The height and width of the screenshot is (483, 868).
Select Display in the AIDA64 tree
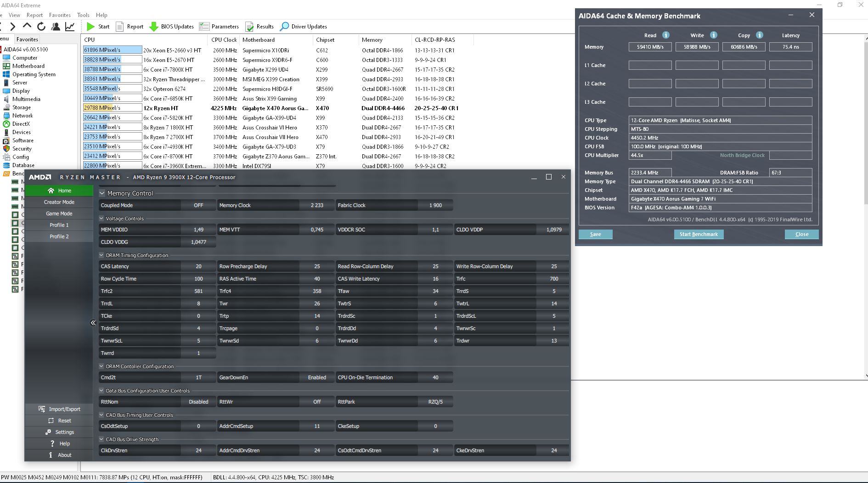click(21, 91)
